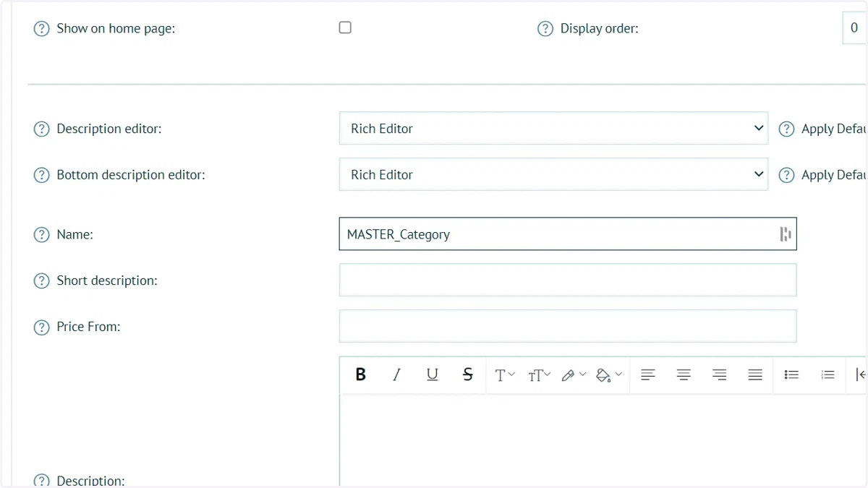Click help icon for Show on home page
868x488 pixels.
[41, 29]
